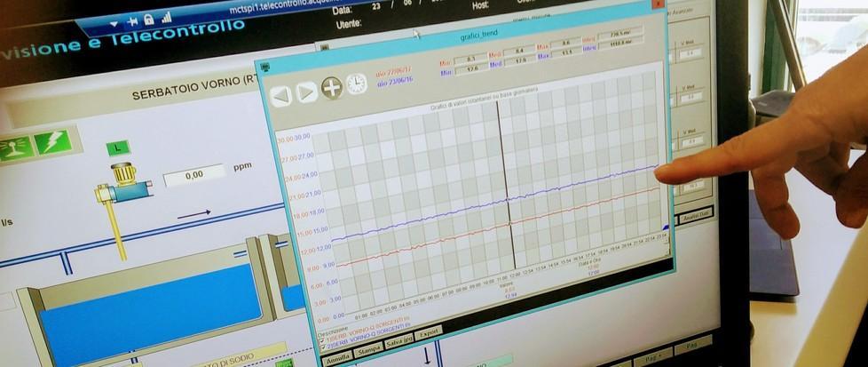Click the Stampa button
868x367 pixels.
point(368,351)
